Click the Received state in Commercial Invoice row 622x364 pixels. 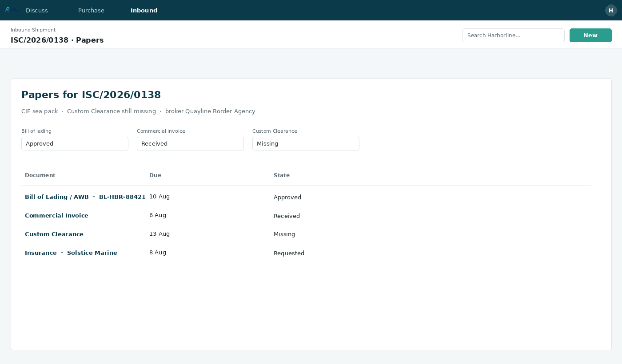pyautogui.click(x=287, y=216)
